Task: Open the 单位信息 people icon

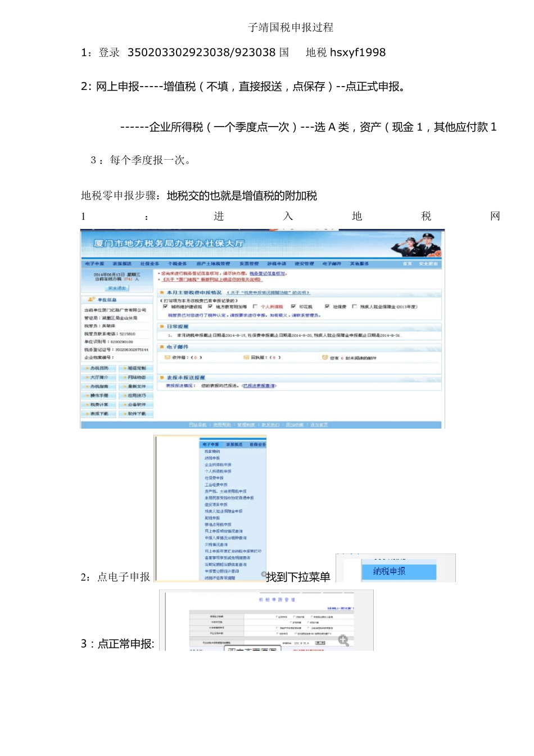Action: click(92, 300)
